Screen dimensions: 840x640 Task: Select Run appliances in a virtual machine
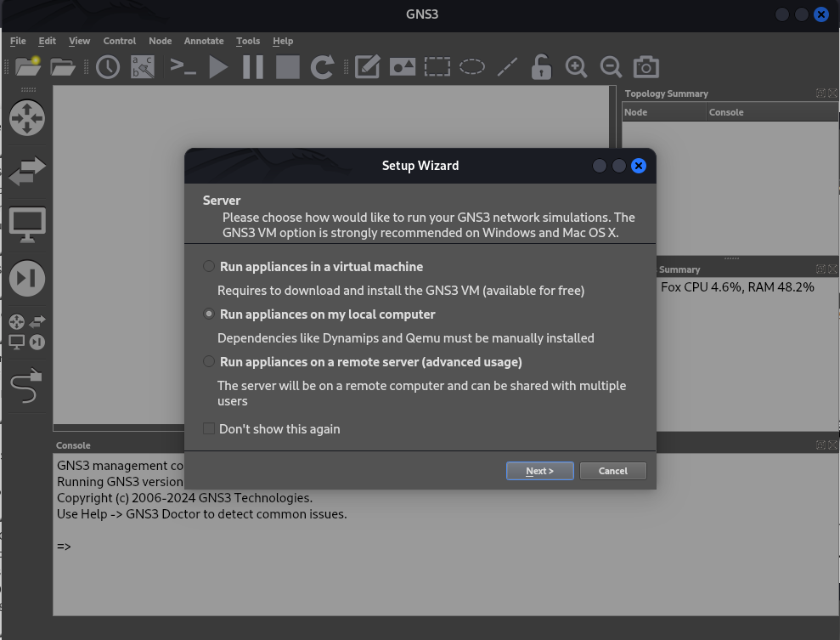[x=313, y=266]
